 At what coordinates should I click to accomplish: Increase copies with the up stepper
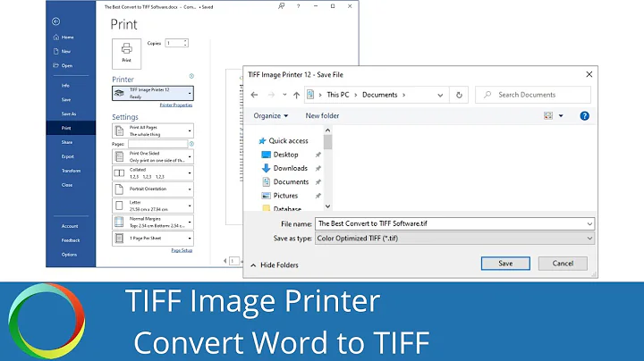186,41
